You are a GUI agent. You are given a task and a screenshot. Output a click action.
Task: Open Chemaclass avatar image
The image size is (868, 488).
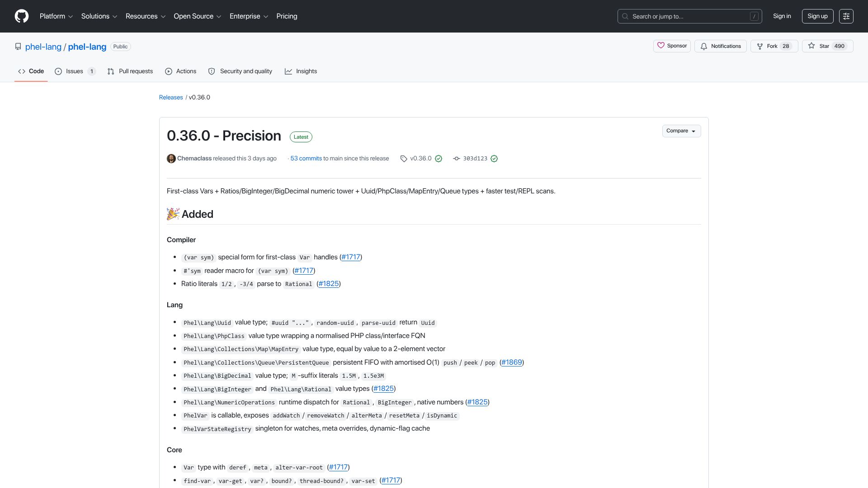click(x=171, y=159)
